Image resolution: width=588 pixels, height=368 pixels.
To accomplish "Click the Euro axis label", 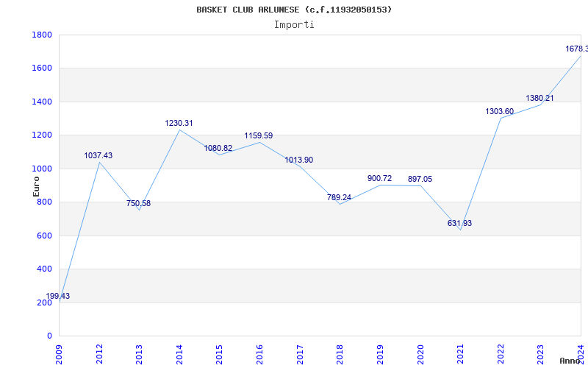I will pyautogui.click(x=36, y=187).
